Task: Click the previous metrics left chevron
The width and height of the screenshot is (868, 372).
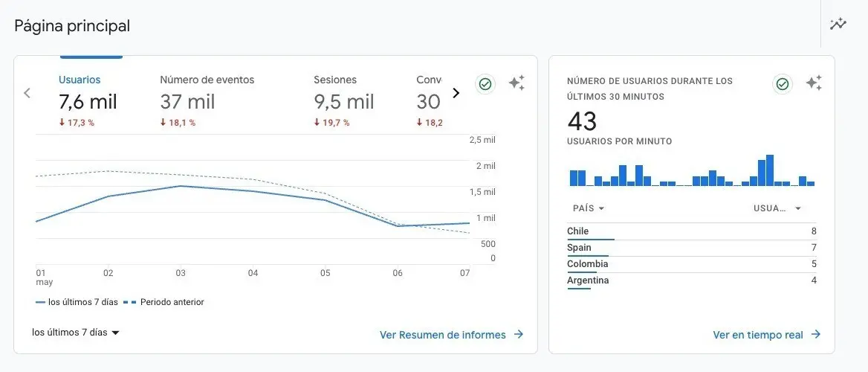Action: tap(27, 93)
